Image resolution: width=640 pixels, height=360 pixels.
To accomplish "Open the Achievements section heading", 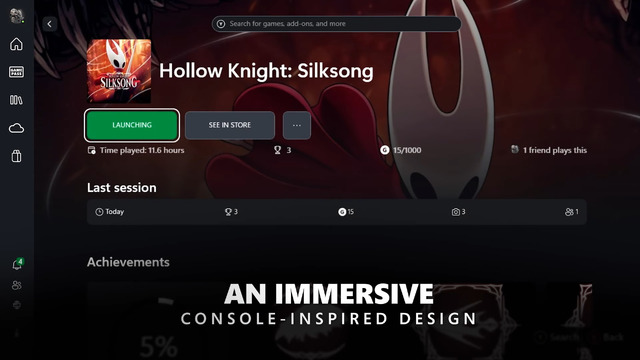I will [128, 262].
